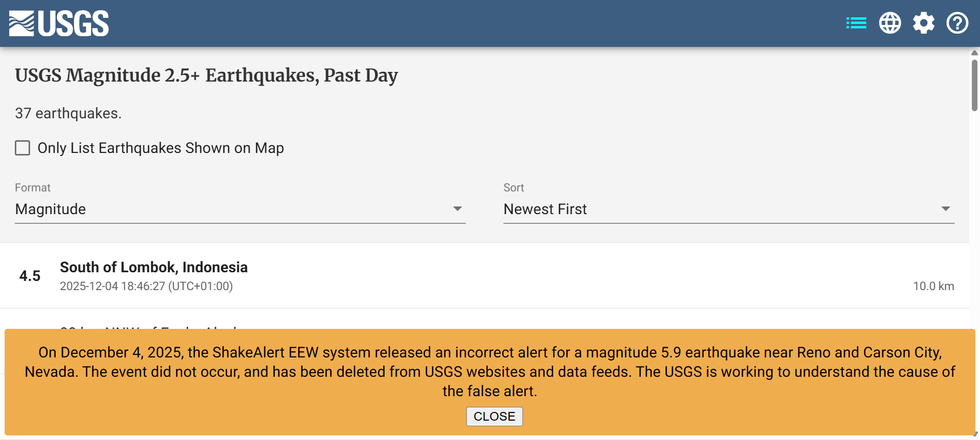Click the 10.0 km depth value
The height and width of the screenshot is (440, 980).
(x=933, y=286)
